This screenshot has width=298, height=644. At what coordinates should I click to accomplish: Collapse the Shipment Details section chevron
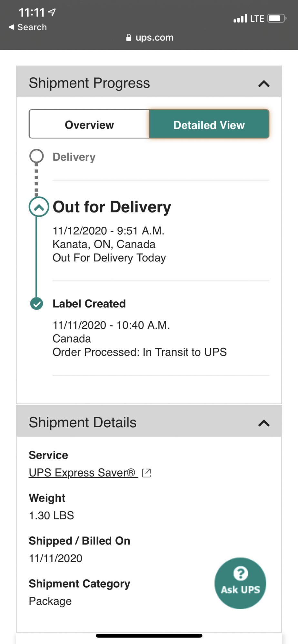point(264,423)
